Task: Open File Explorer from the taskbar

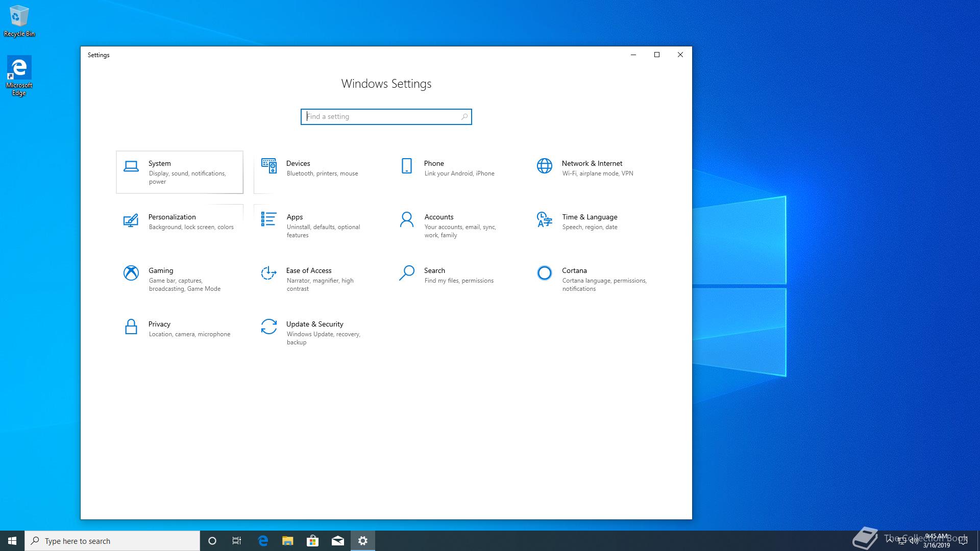Action: click(288, 541)
